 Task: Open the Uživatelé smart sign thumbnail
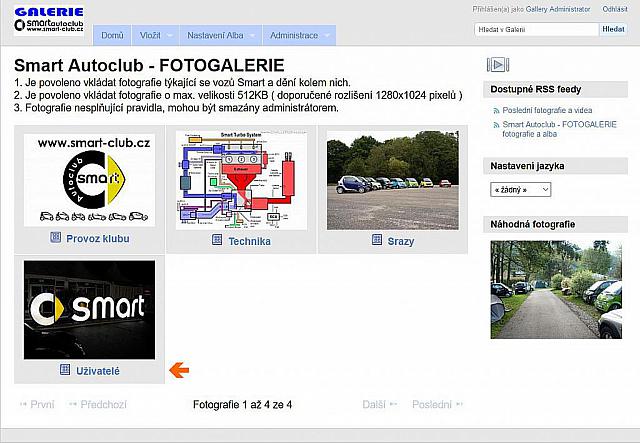(89, 310)
